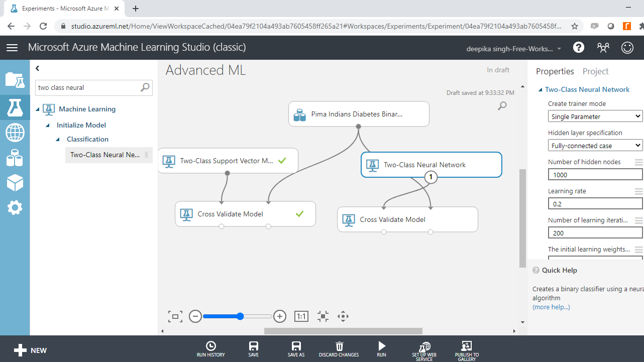Collapse the module palette with back arrow

pos(38,68)
